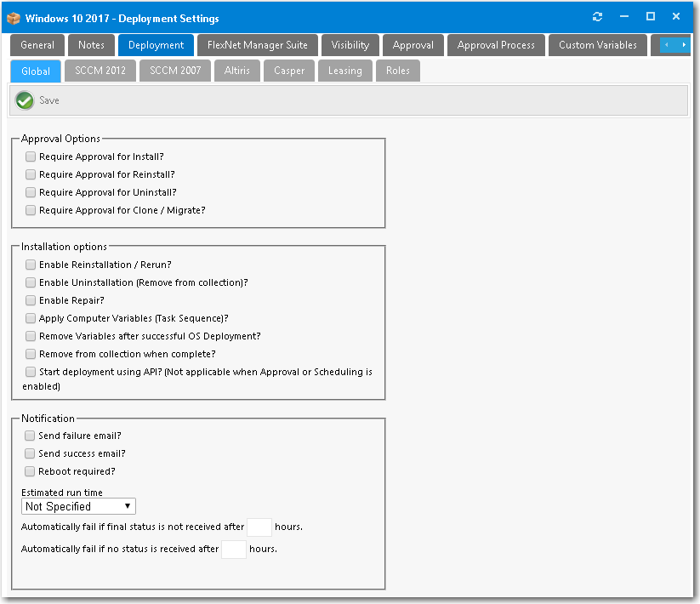Check Enable Reinstallation / Rerun option
Image resolution: width=700 pixels, height=604 pixels.
point(31,265)
